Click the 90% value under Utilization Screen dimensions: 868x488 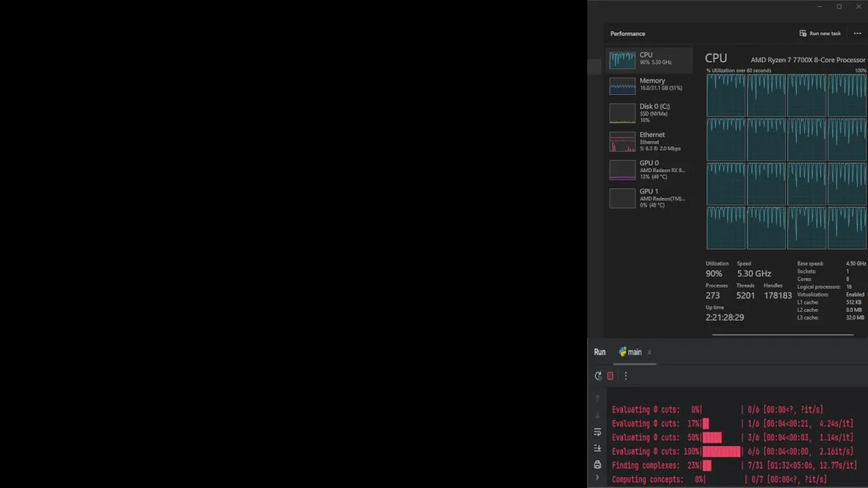pyautogui.click(x=714, y=274)
